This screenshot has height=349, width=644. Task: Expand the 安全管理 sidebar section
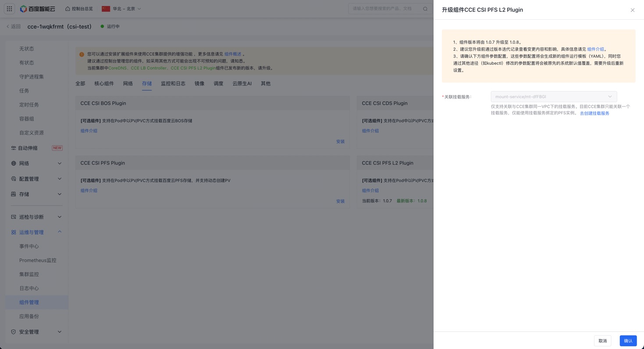click(x=60, y=332)
